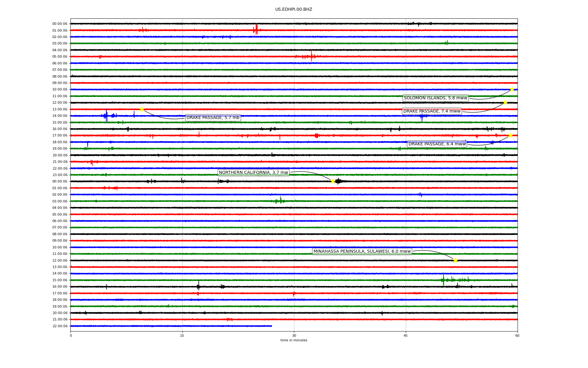Click the 23:00:06 trace time label
588x368 pixels.
point(60,175)
